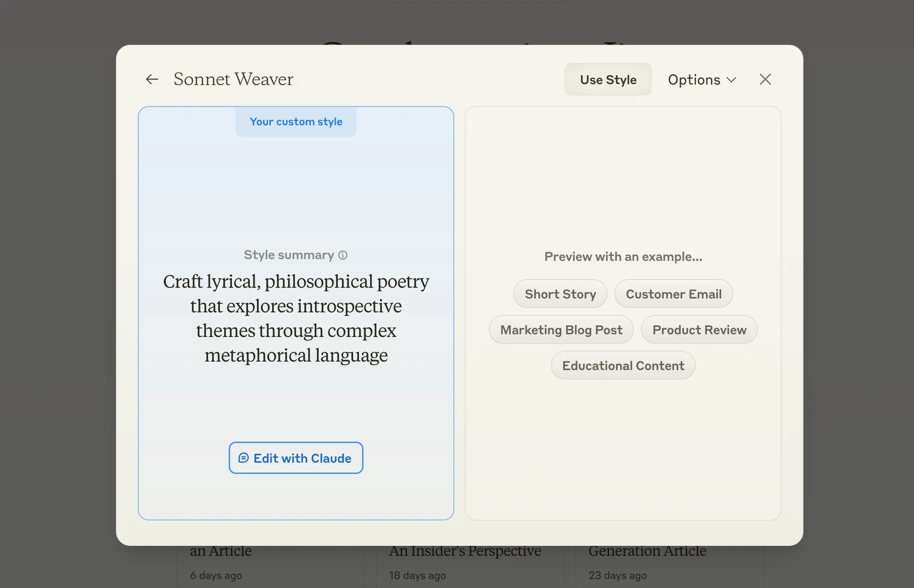Expand the Options dropdown menu
Screen dimensions: 914x588
click(x=702, y=79)
